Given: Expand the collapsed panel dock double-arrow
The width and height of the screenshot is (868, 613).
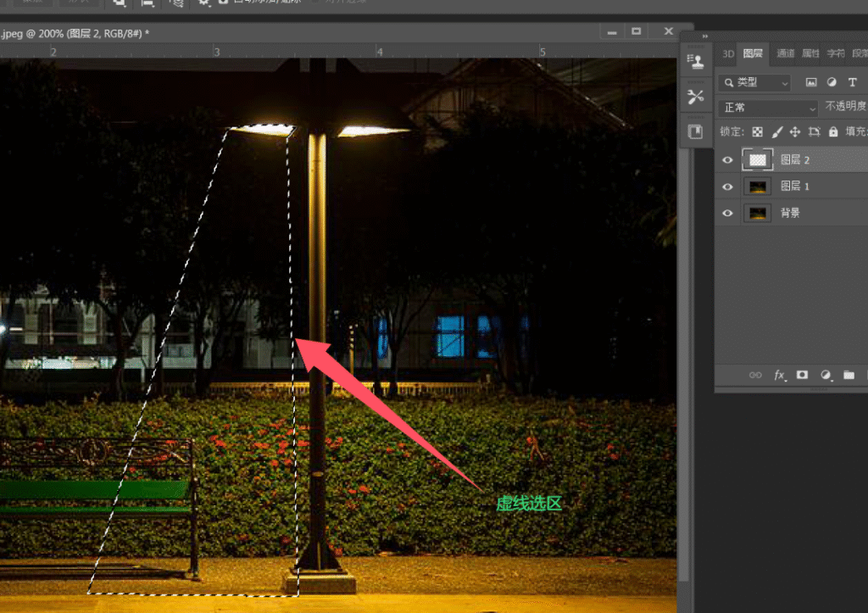Looking at the screenshot, I should [704, 36].
